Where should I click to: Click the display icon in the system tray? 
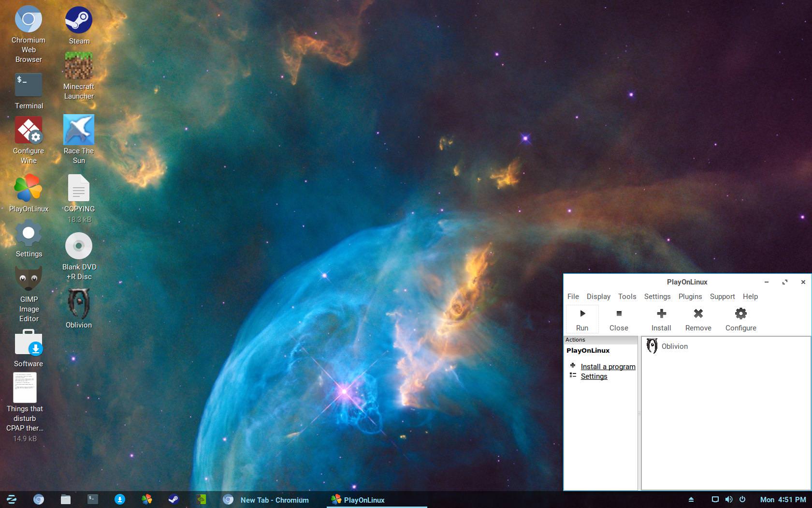[x=715, y=500]
